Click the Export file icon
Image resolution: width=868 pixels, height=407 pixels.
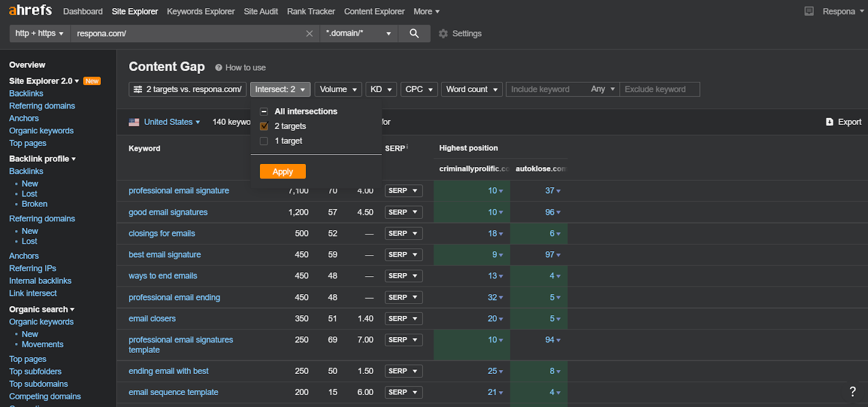829,122
